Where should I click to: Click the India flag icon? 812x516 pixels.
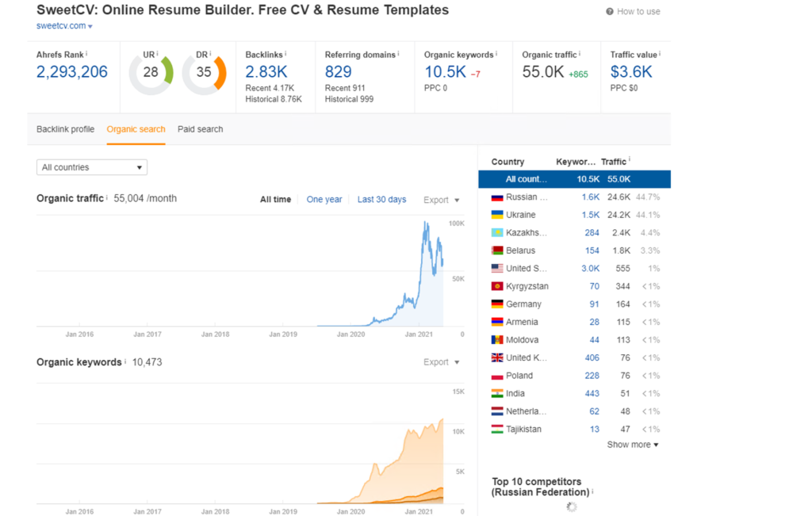(x=497, y=393)
